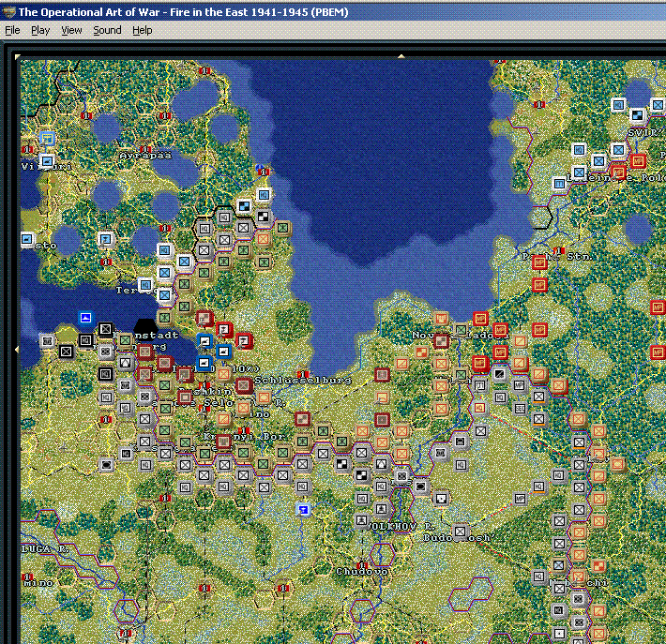Click the victory flag at Schlüsselburg
Screen dimensions: 666x644
[303, 374]
